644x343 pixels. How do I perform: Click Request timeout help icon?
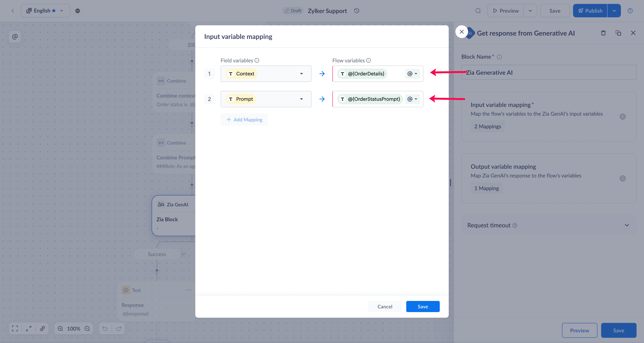(x=515, y=225)
